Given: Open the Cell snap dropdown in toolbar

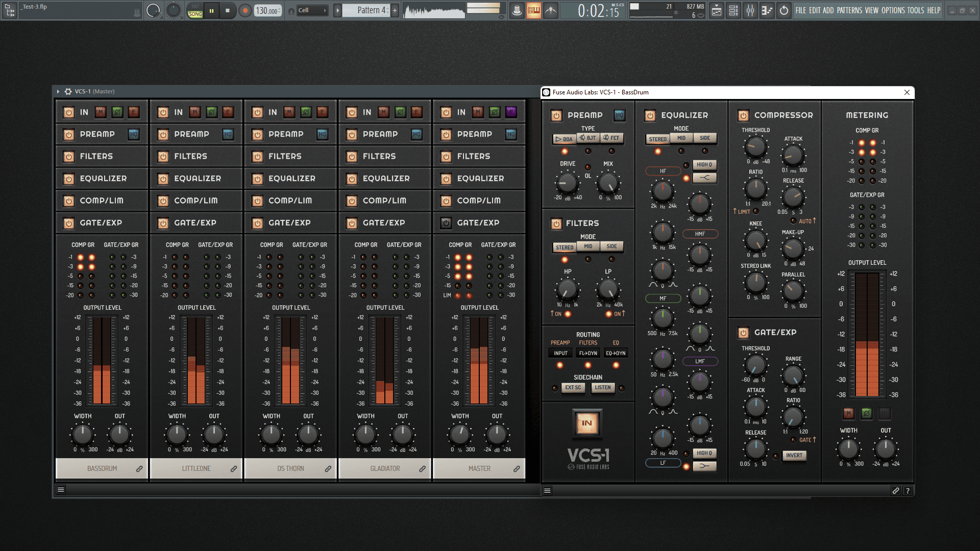Looking at the screenshot, I should click(x=312, y=10).
